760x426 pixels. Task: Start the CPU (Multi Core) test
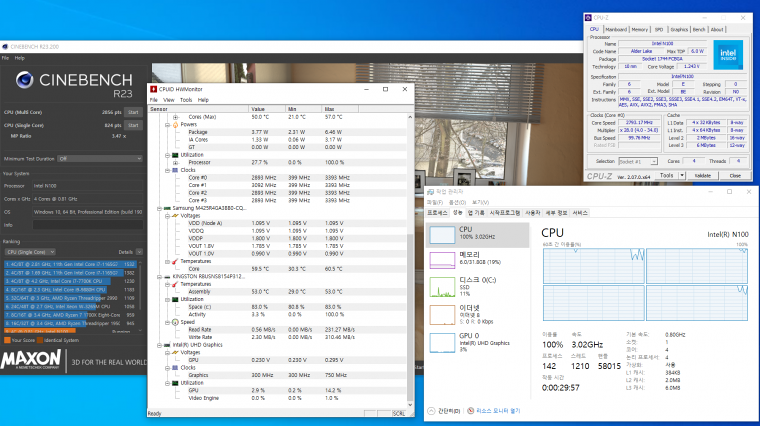coord(133,112)
